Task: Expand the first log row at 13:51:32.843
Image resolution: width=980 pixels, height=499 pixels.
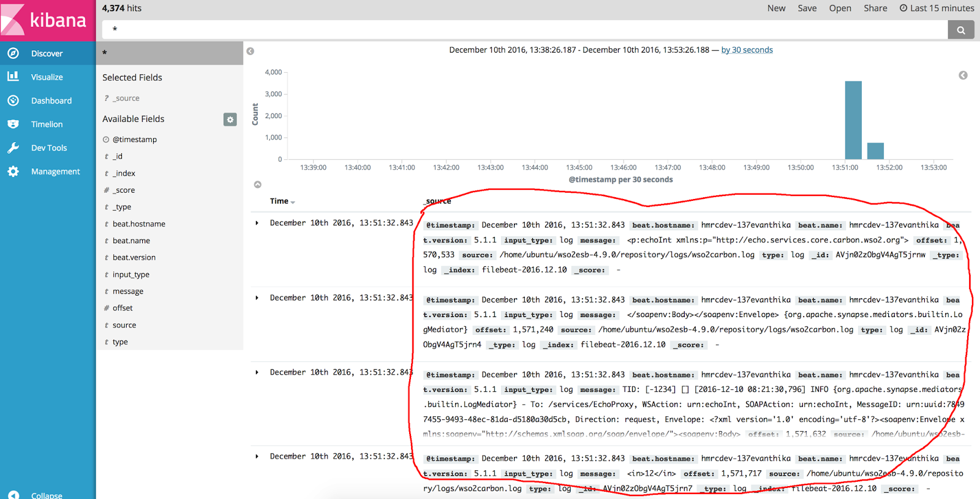Action: click(x=257, y=223)
